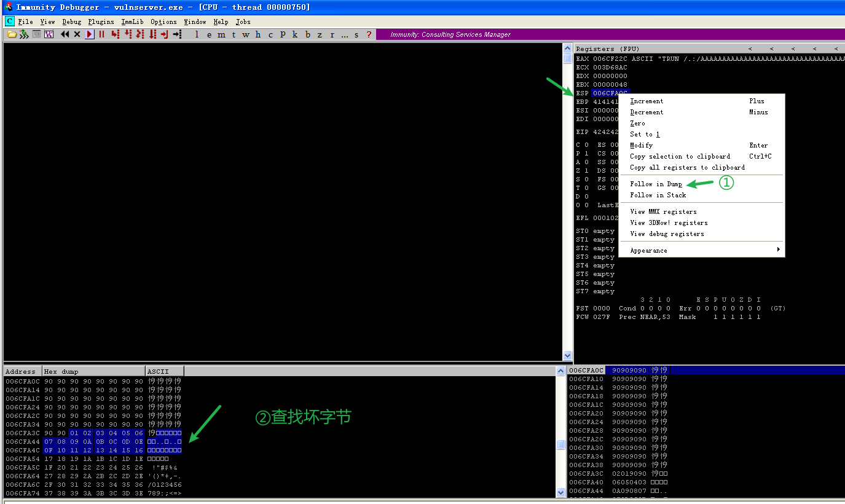Show references with the 'r' button

click(x=332, y=34)
